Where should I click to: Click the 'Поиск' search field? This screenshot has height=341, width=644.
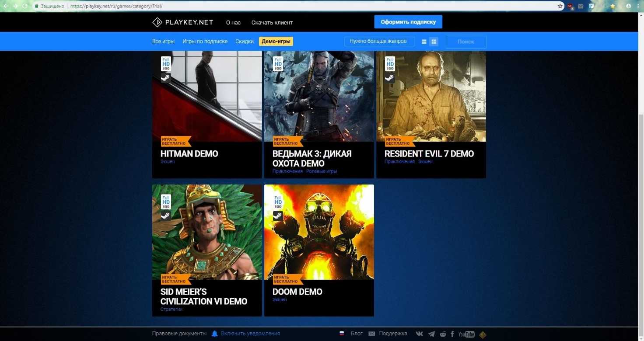click(x=465, y=42)
